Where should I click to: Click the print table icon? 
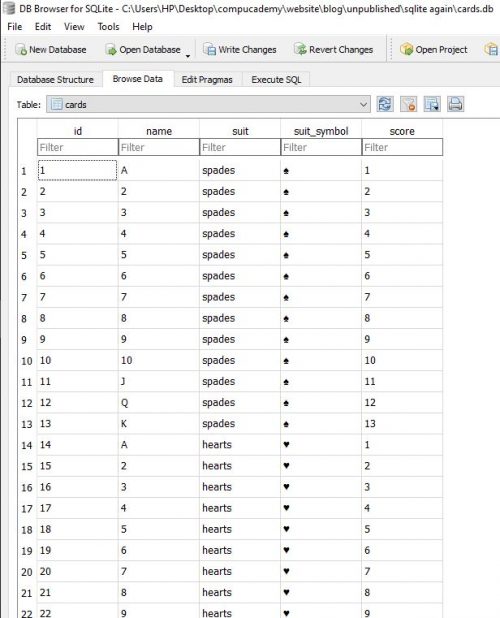point(455,104)
